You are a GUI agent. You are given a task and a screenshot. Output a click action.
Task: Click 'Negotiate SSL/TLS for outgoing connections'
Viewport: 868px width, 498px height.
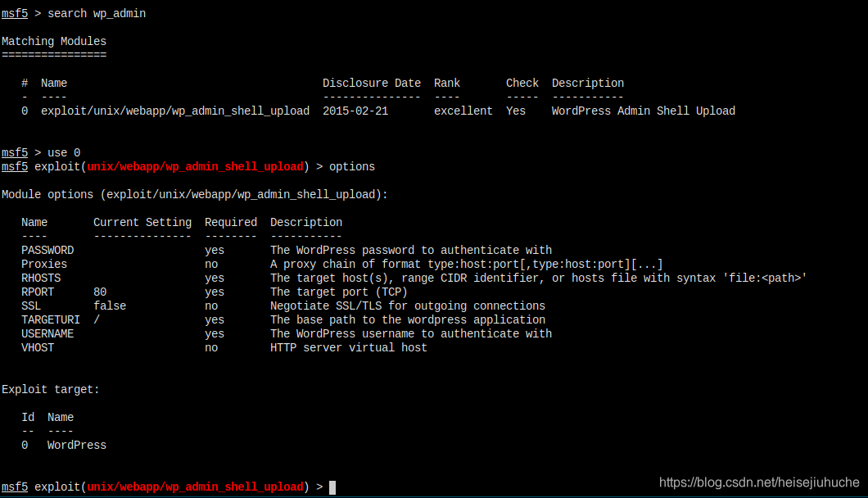coord(408,306)
